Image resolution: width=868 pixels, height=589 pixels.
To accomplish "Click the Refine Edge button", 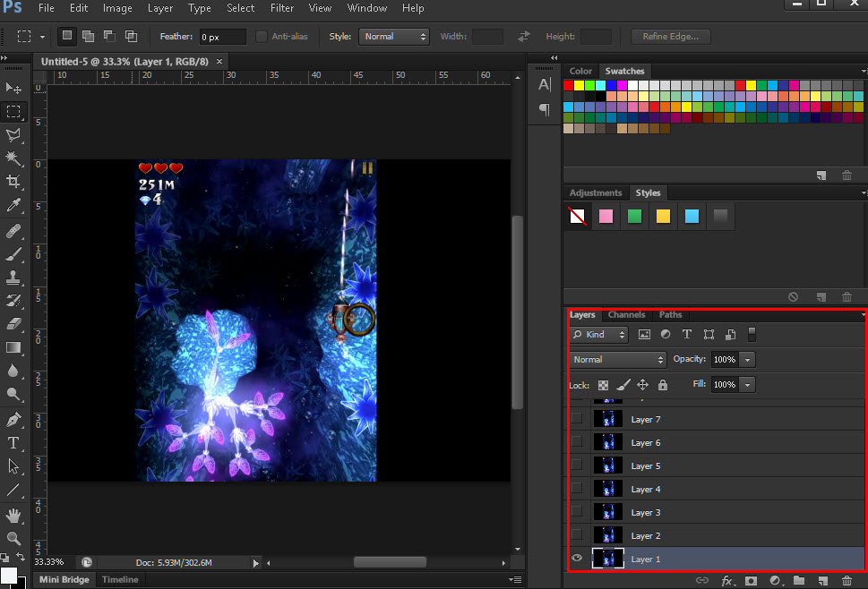I will click(x=670, y=37).
